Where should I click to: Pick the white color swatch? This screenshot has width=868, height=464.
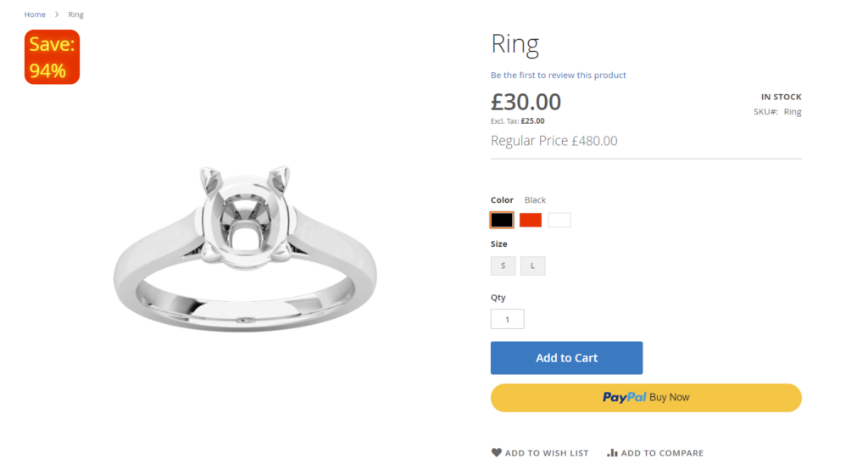point(559,220)
